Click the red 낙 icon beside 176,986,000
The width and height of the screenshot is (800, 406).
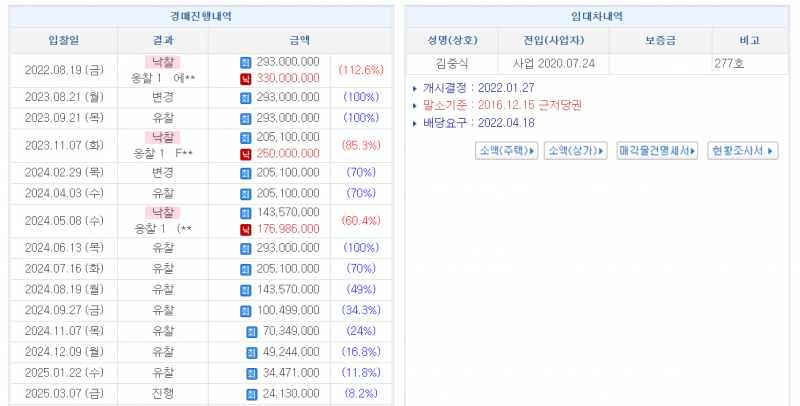(246, 229)
